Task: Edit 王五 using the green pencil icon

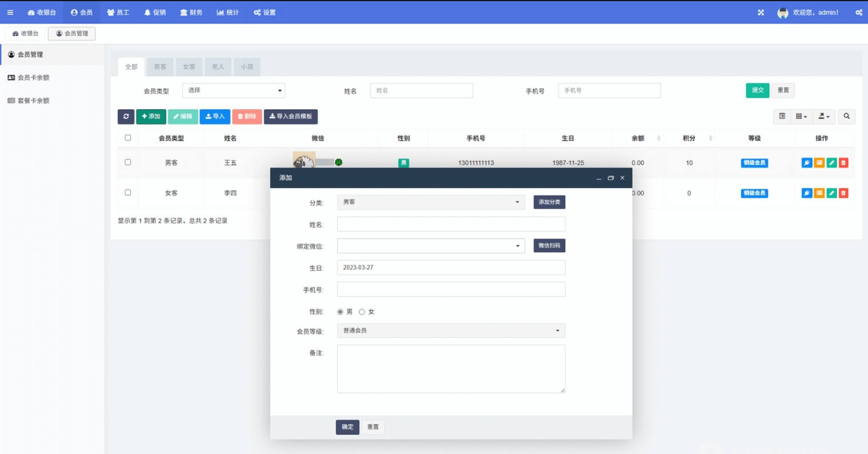Action: (831, 162)
